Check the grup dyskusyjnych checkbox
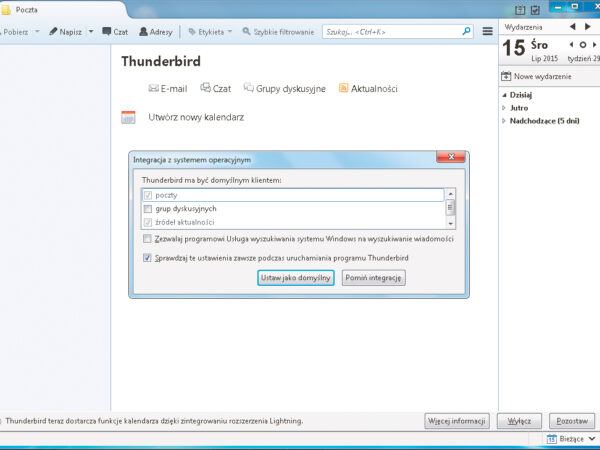 (x=148, y=209)
